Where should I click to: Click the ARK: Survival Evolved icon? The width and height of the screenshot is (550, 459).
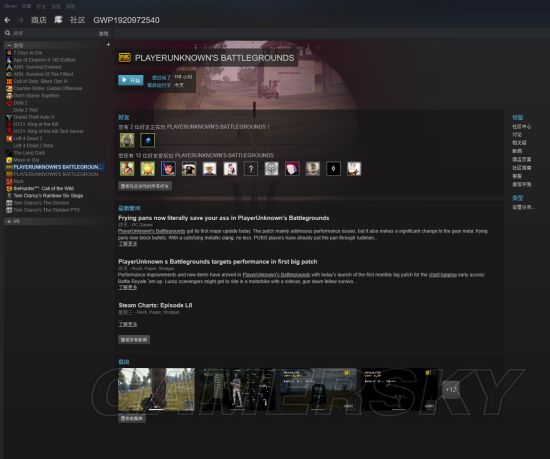click(x=9, y=67)
